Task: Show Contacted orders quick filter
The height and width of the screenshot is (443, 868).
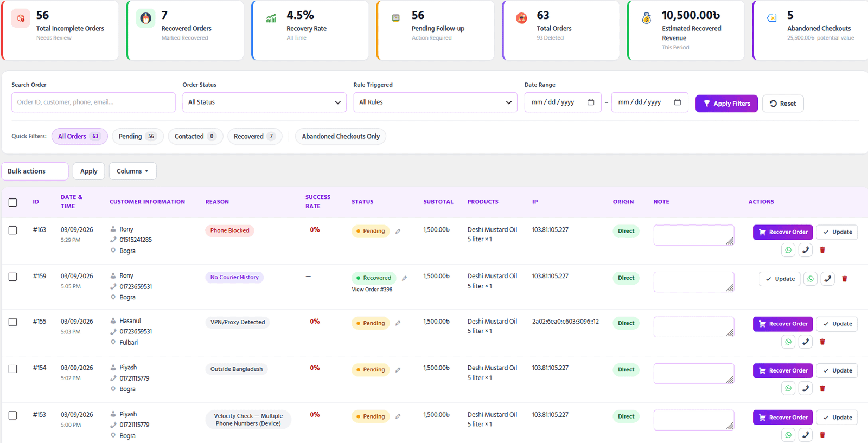Action: (x=195, y=137)
